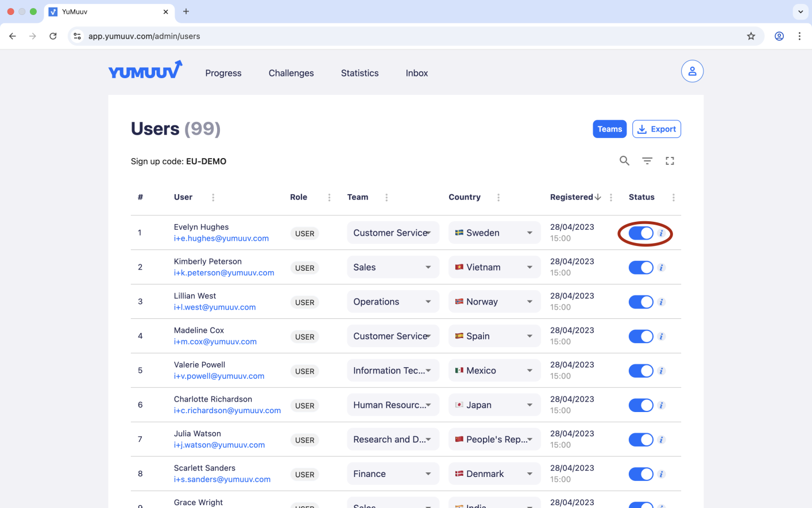Click the Teams button
The height and width of the screenshot is (508, 812).
pyautogui.click(x=609, y=129)
